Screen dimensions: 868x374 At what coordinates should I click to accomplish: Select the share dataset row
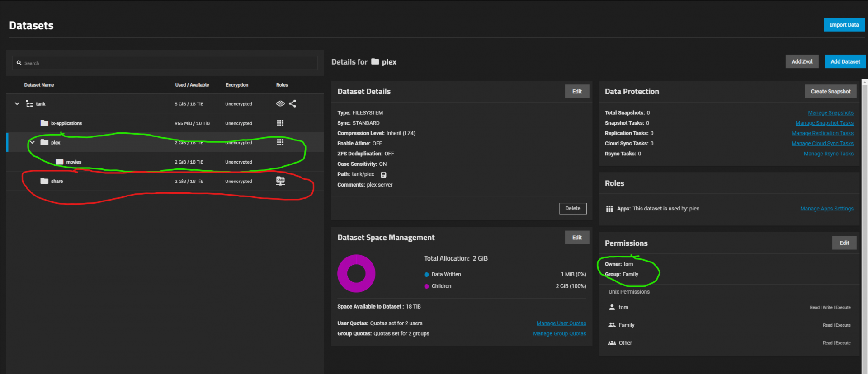point(57,181)
